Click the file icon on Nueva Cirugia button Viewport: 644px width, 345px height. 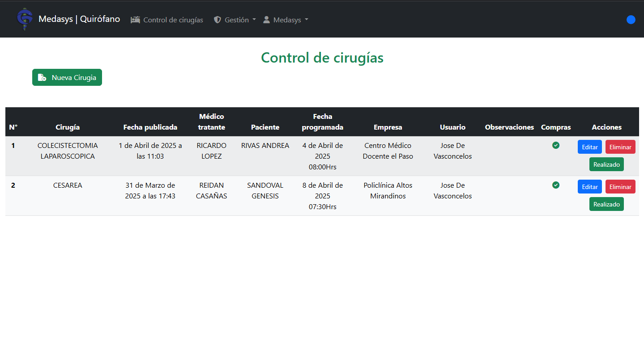pos(42,77)
